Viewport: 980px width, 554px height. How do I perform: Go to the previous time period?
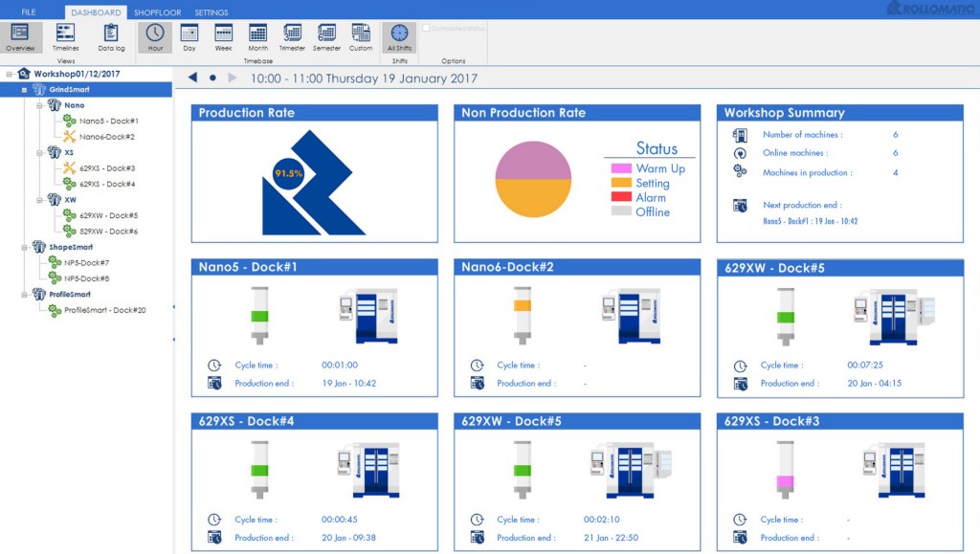click(x=192, y=78)
